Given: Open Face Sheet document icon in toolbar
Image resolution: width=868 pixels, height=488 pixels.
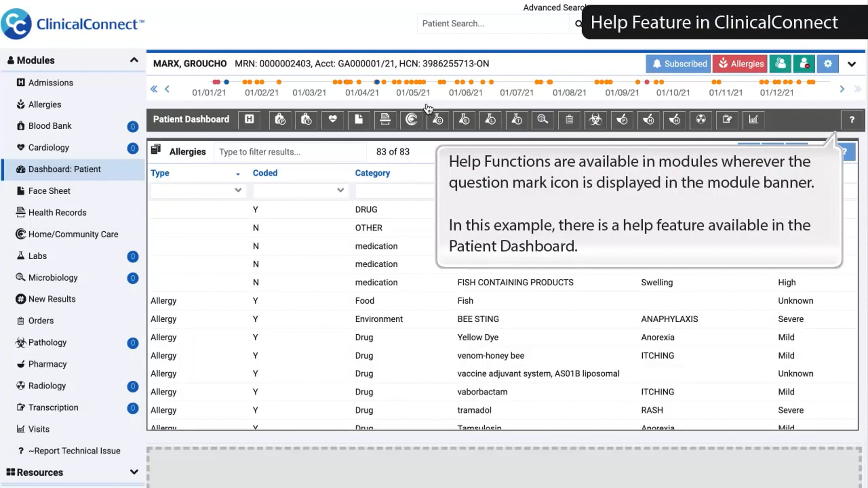Looking at the screenshot, I should 359,119.
